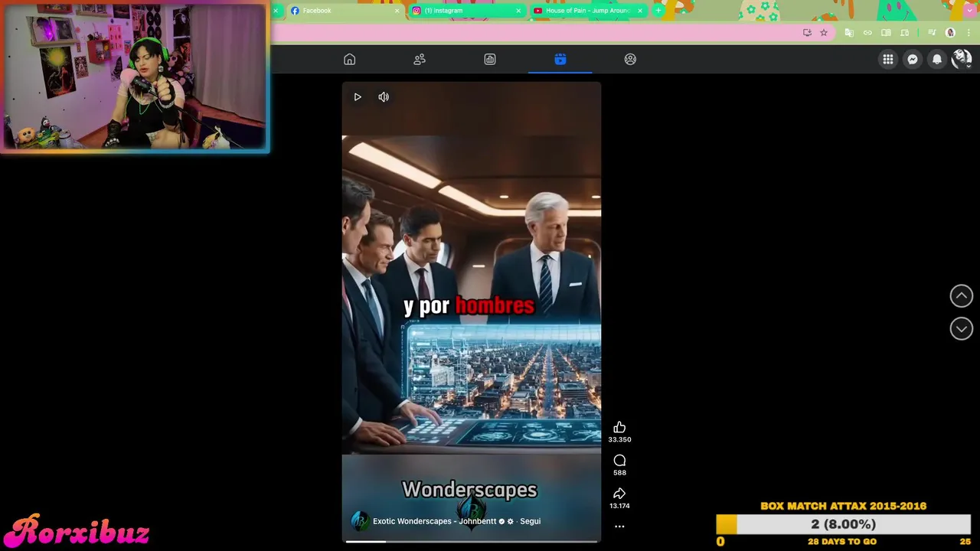Mute the reel's audio
Image resolution: width=980 pixels, height=551 pixels.
(384, 97)
